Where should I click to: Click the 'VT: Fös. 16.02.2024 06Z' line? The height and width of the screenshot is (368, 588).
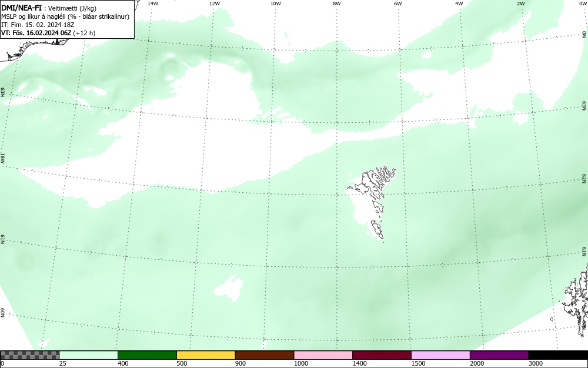click(x=48, y=33)
